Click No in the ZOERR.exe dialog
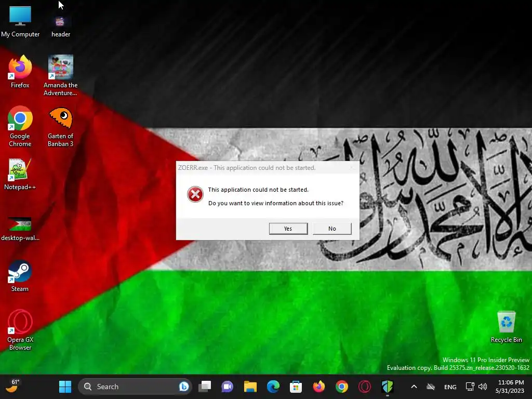This screenshot has height=399, width=532. pyautogui.click(x=332, y=229)
